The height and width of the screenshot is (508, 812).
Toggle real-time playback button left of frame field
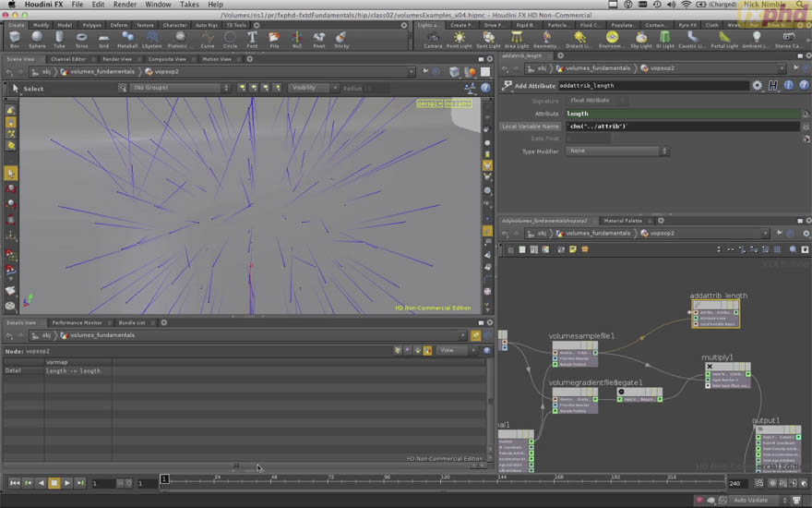[128, 483]
